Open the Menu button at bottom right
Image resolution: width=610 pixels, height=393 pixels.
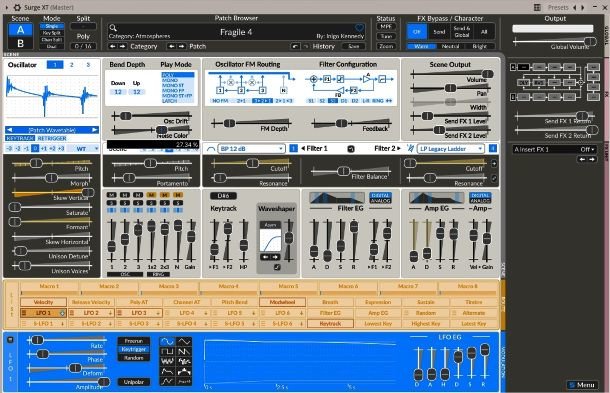(582, 385)
